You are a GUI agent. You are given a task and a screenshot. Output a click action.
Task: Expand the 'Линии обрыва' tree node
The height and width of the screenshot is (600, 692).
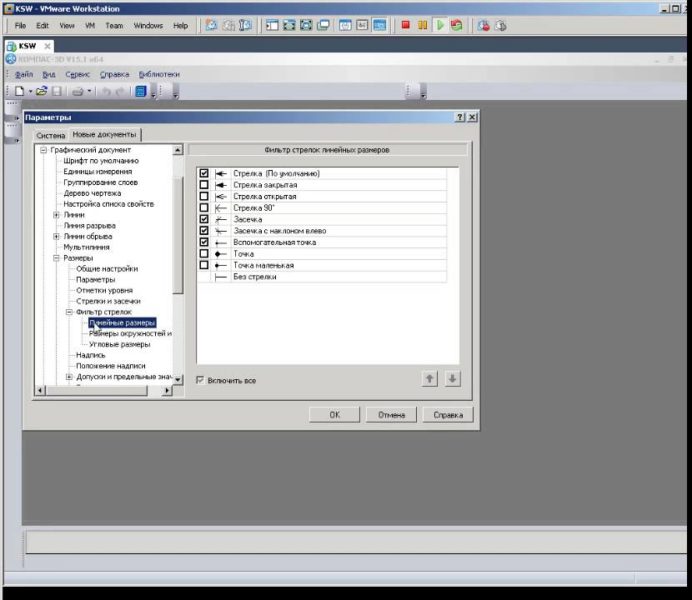pyautogui.click(x=56, y=236)
